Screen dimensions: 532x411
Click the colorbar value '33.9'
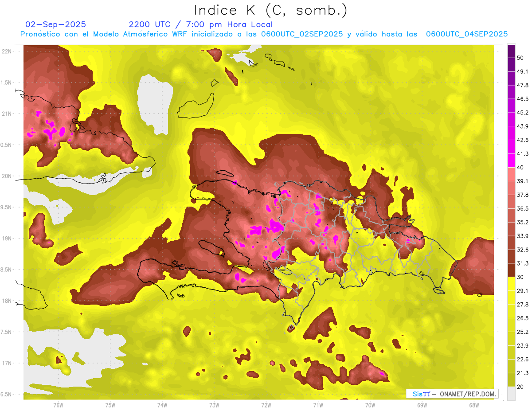tap(522, 236)
